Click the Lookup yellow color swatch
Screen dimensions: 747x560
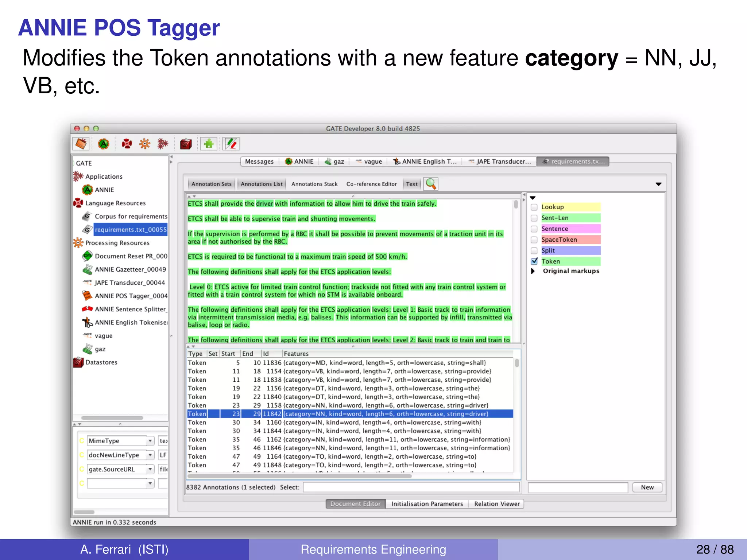pyautogui.click(x=571, y=207)
